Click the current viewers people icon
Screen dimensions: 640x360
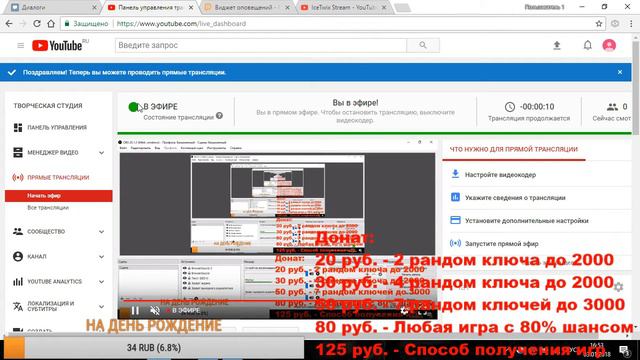pos(612,107)
